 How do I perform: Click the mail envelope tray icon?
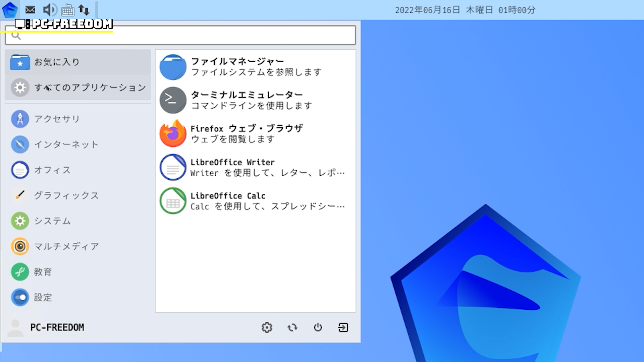tap(30, 10)
